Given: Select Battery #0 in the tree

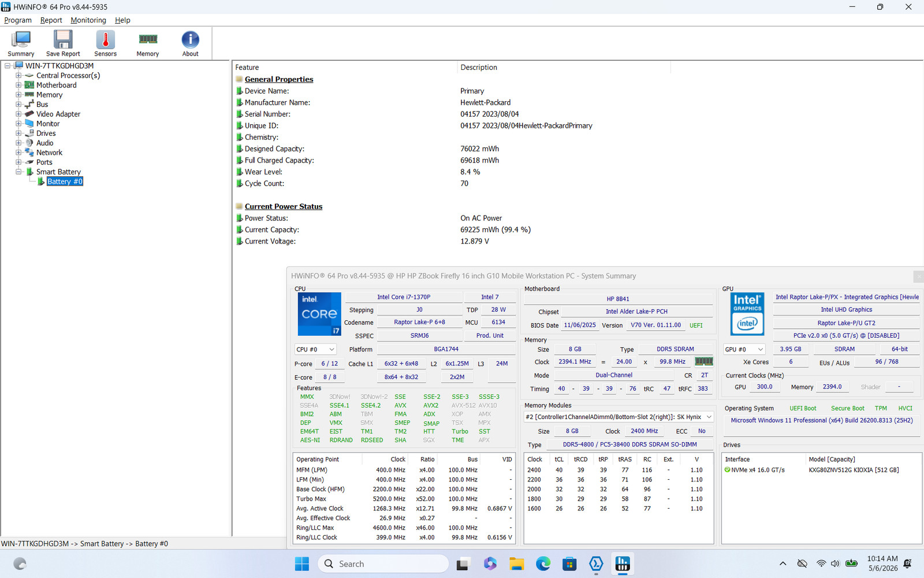Looking at the screenshot, I should [65, 181].
